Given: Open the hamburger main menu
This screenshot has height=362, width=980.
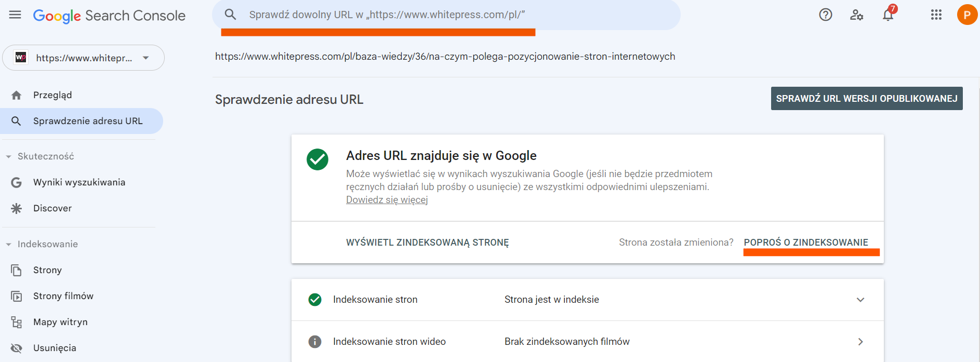Looking at the screenshot, I should (x=15, y=15).
